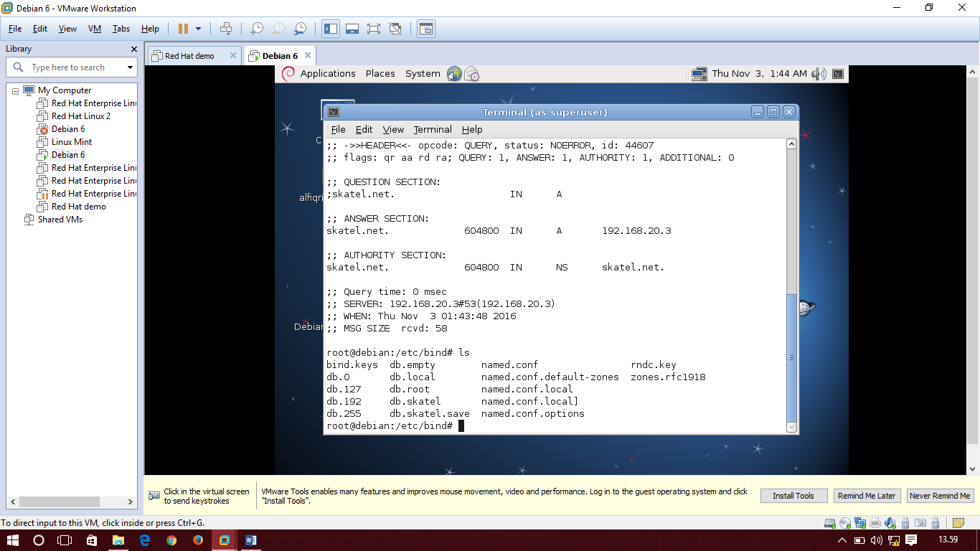Screen dimensions: 980x551
Task: Open the Snapshot Manager
Action: [x=301, y=29]
